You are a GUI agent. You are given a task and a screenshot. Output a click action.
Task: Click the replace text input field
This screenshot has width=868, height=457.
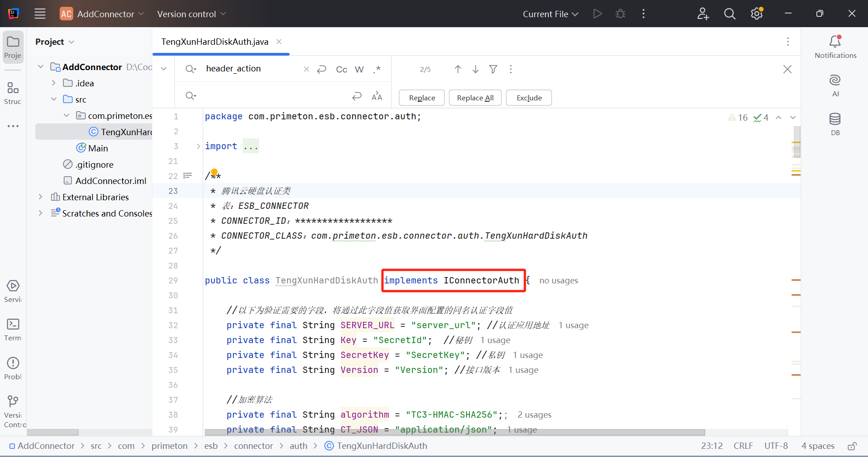pos(271,96)
